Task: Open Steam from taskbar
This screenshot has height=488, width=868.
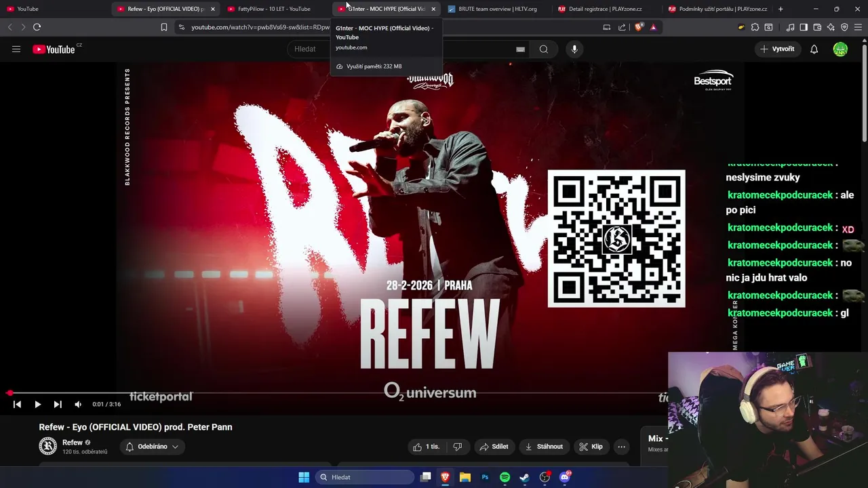Action: [x=524, y=477]
